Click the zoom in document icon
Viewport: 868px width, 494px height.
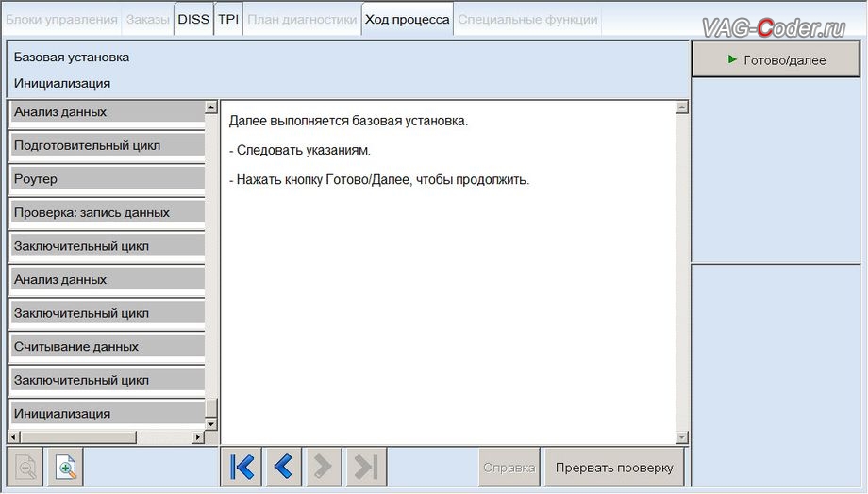[x=66, y=468]
